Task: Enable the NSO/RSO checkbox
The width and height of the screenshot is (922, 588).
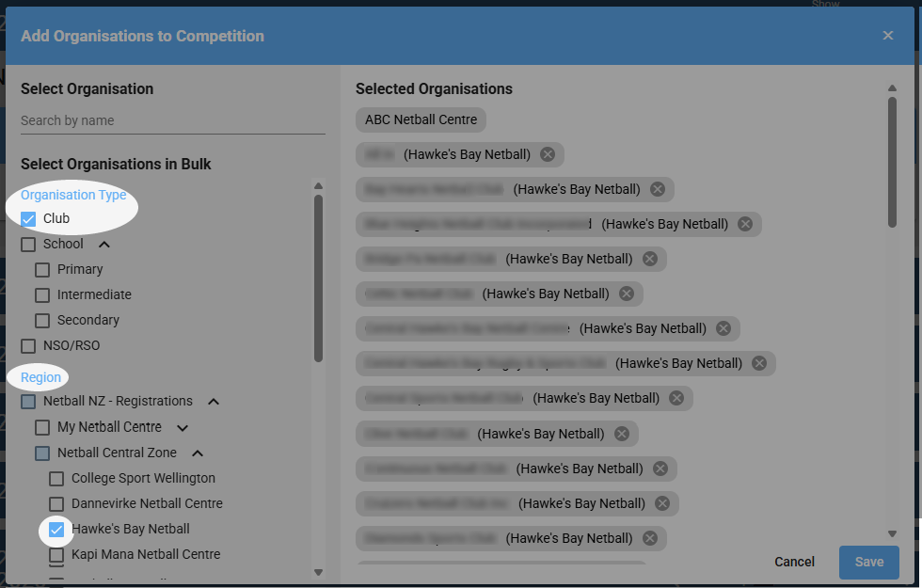Action: coord(28,346)
